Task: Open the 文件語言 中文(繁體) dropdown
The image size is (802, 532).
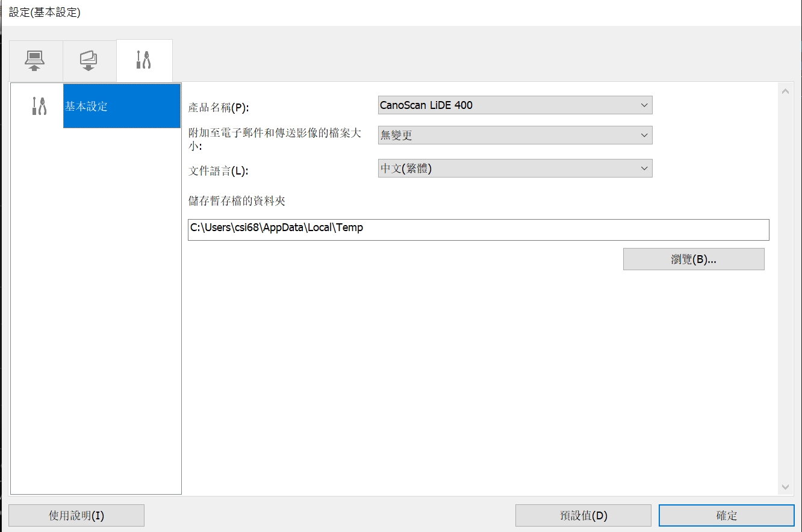Action: [x=515, y=168]
